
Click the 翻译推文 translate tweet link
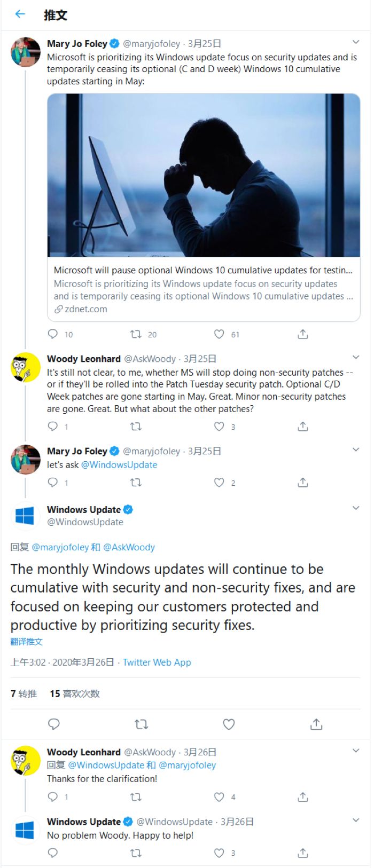point(27,642)
